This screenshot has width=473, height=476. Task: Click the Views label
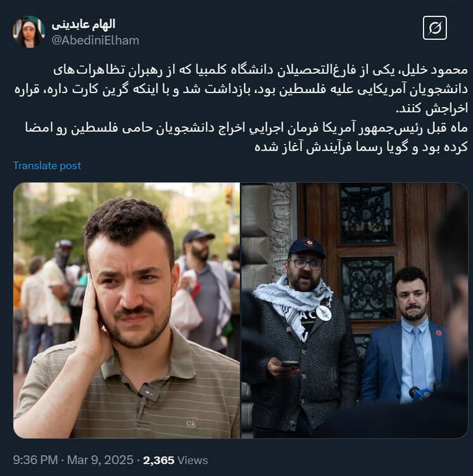tap(192, 460)
